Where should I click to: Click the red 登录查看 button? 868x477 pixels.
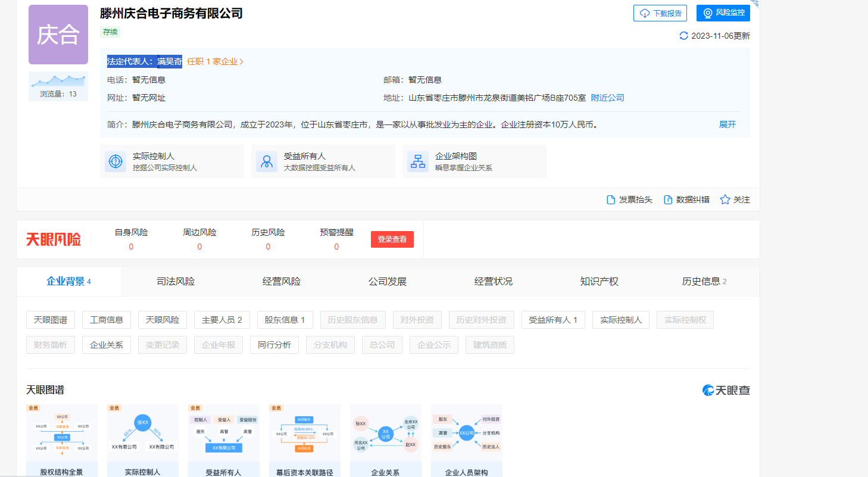click(392, 239)
